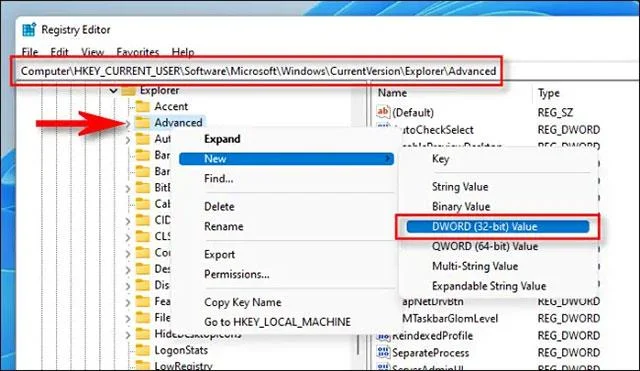
Task: Click the Advanced key folder icon
Action: click(x=142, y=122)
